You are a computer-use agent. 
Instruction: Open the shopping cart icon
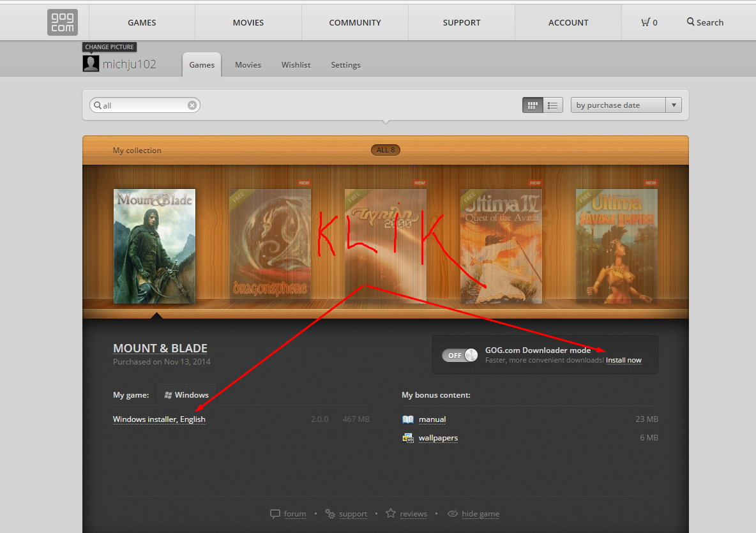click(645, 22)
